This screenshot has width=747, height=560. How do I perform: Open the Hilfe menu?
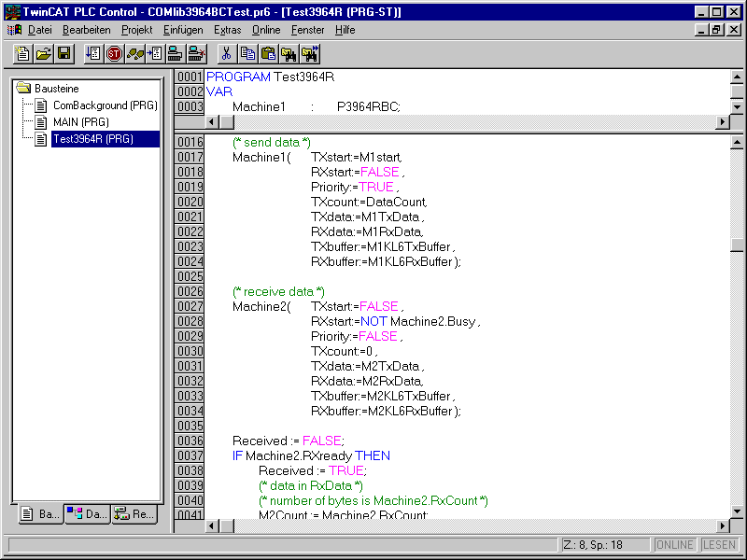(345, 30)
